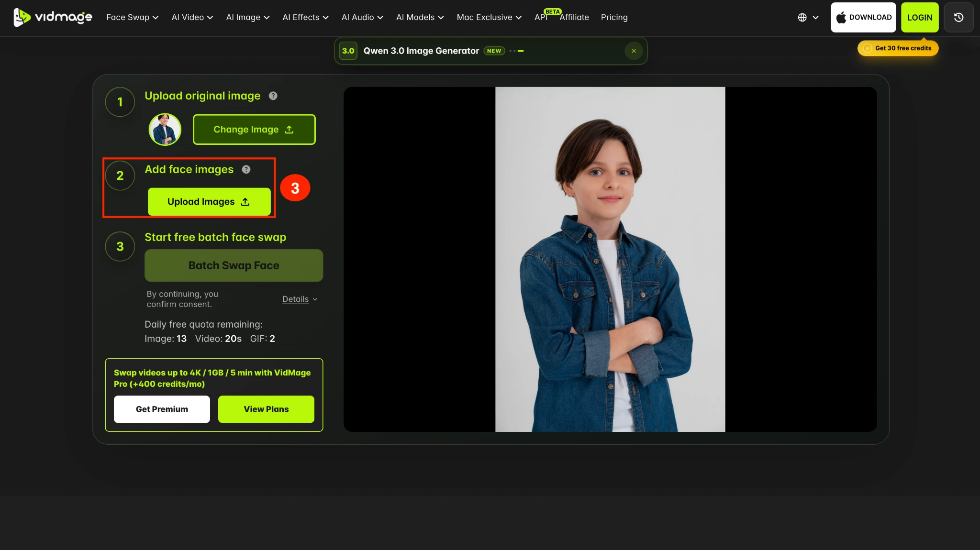Click the Change Image button
This screenshot has width=980, height=550.
tap(254, 130)
